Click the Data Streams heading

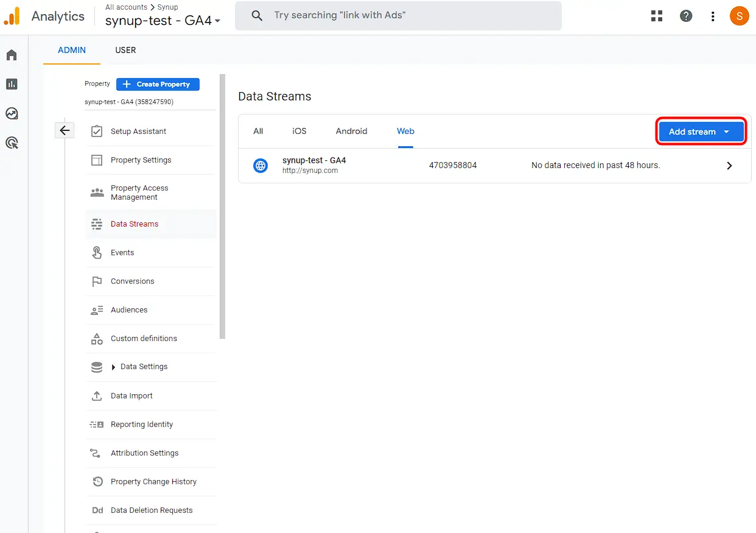click(275, 96)
